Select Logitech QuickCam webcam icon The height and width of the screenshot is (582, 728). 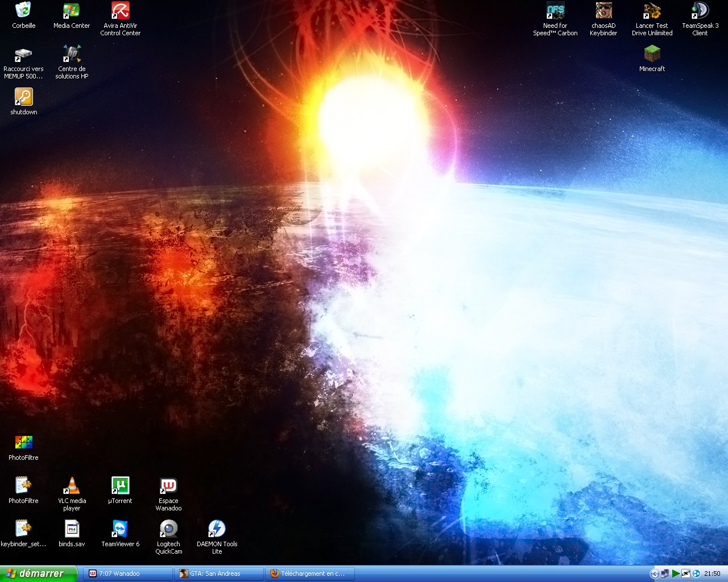coord(168,537)
